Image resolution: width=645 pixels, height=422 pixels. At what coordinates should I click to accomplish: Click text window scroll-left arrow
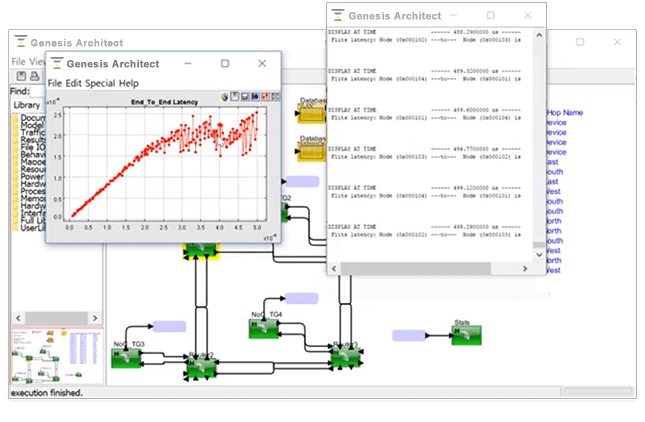(x=334, y=269)
